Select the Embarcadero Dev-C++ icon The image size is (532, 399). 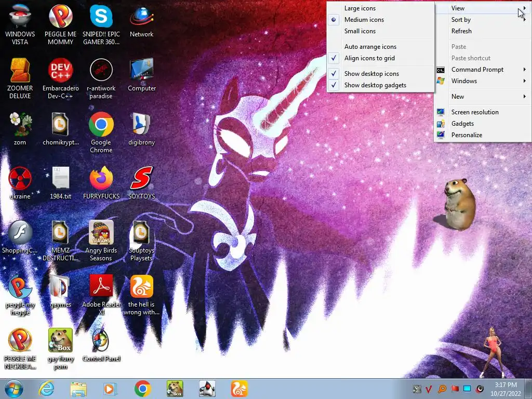60,78
